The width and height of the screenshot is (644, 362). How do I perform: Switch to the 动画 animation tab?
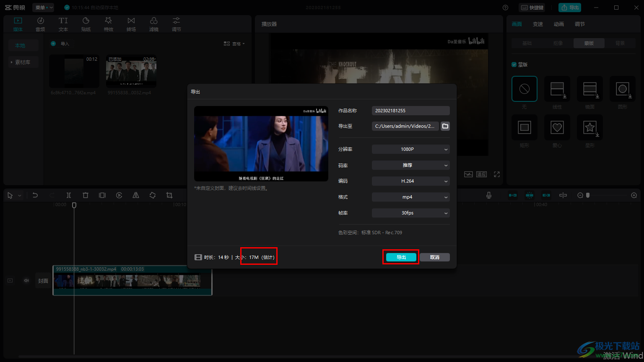click(559, 24)
